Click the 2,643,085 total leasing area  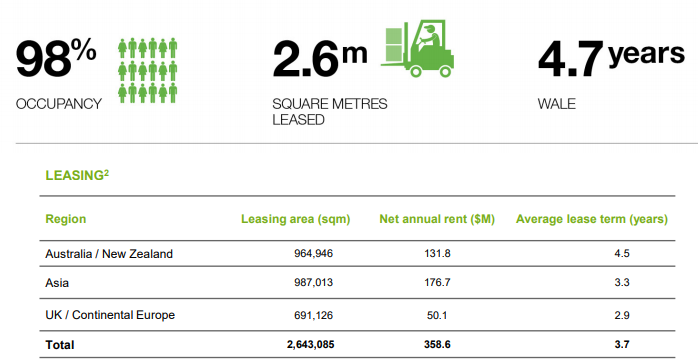click(311, 344)
